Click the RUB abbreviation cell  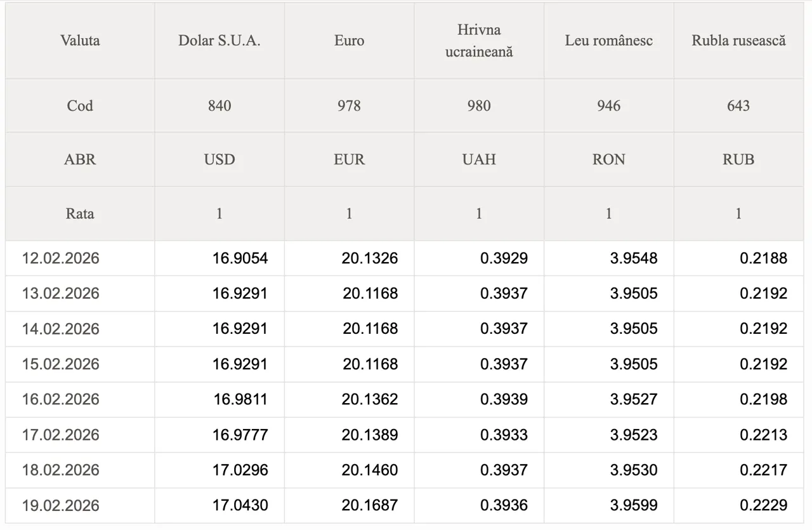pos(738,159)
